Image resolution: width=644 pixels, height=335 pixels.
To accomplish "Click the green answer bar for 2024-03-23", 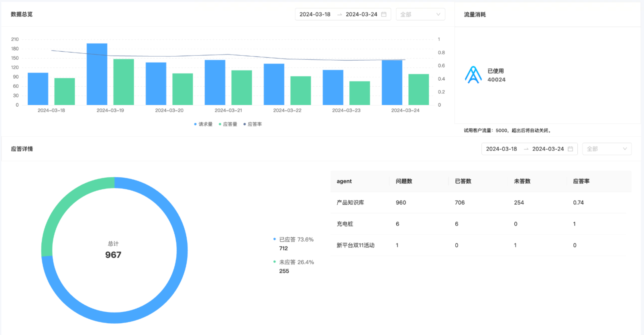I will [360, 93].
